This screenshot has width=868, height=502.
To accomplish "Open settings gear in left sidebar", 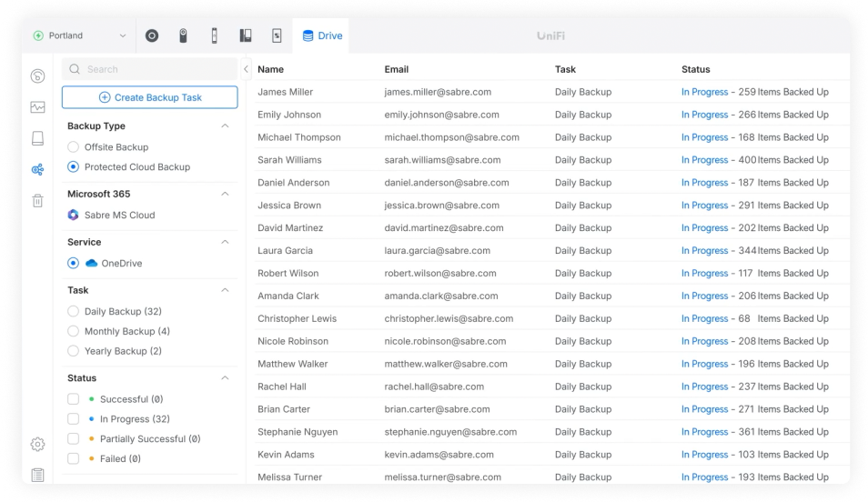I will point(37,444).
